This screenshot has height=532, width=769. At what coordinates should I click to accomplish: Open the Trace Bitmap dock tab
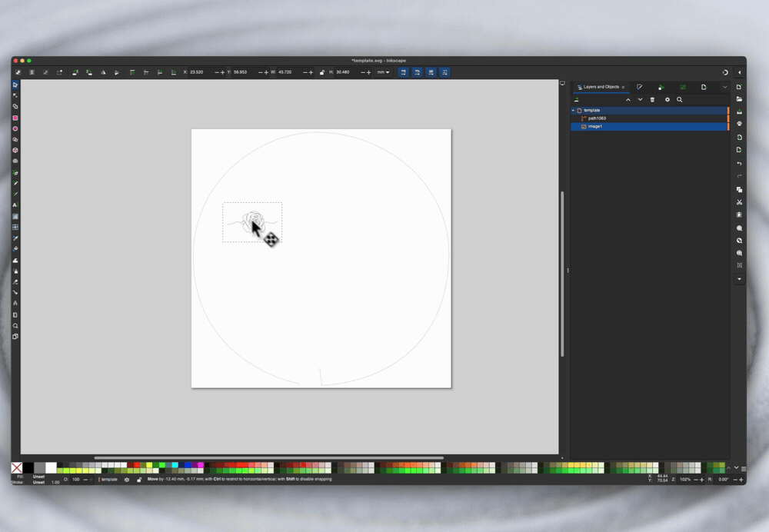(x=682, y=87)
